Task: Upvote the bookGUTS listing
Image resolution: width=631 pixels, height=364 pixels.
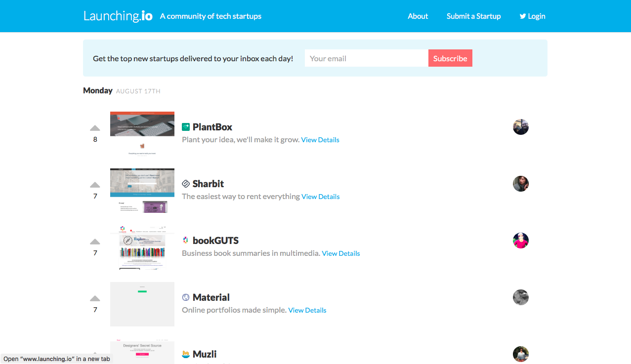Action: 95,241
